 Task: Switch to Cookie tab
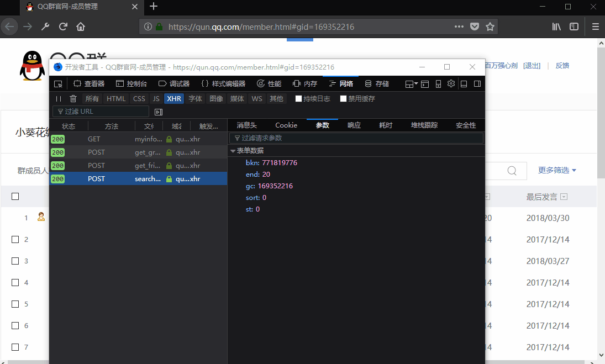tap(286, 125)
